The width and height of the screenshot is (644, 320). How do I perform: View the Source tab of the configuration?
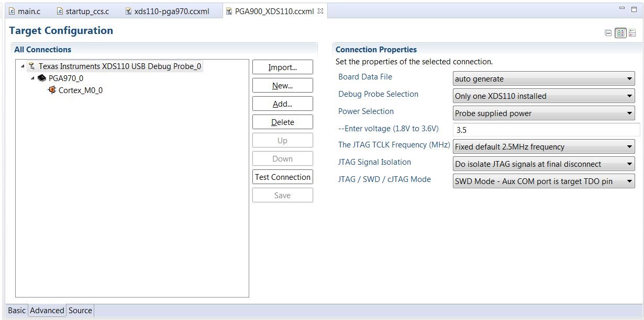(80, 311)
